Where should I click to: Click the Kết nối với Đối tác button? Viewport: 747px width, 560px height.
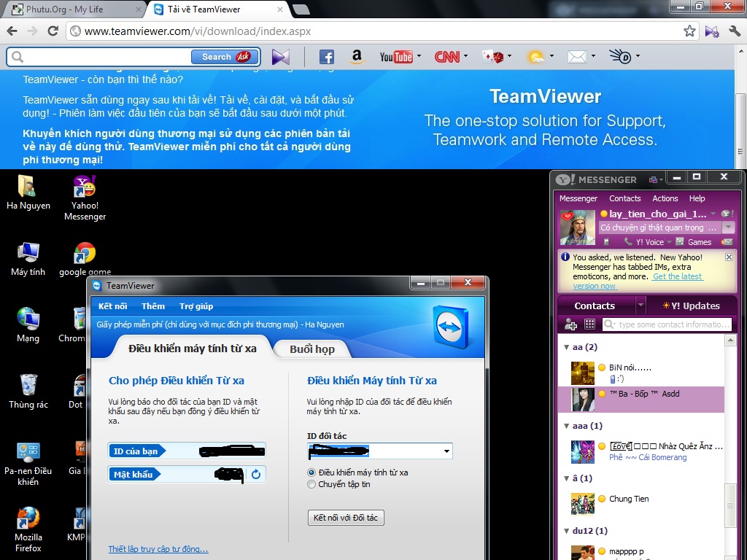pyautogui.click(x=346, y=518)
